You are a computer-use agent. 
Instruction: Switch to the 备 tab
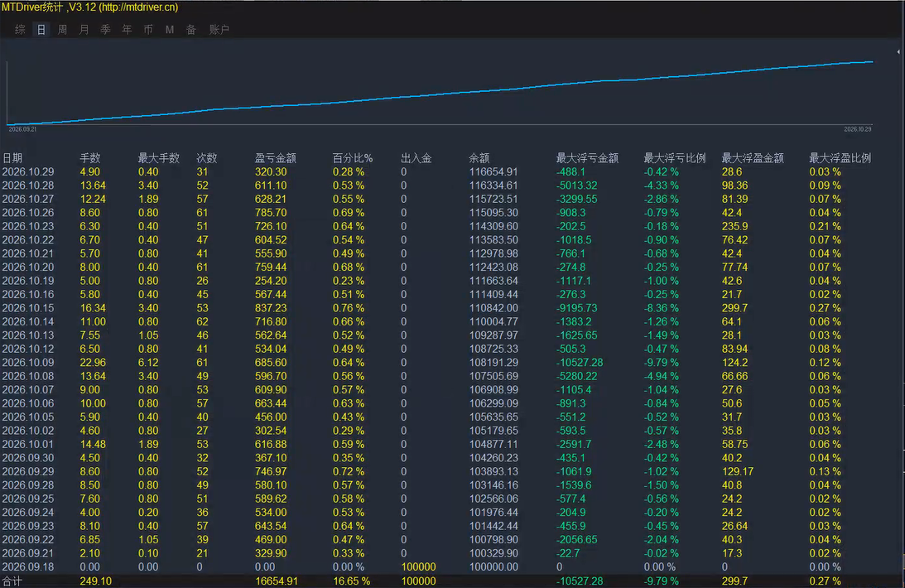pyautogui.click(x=191, y=30)
